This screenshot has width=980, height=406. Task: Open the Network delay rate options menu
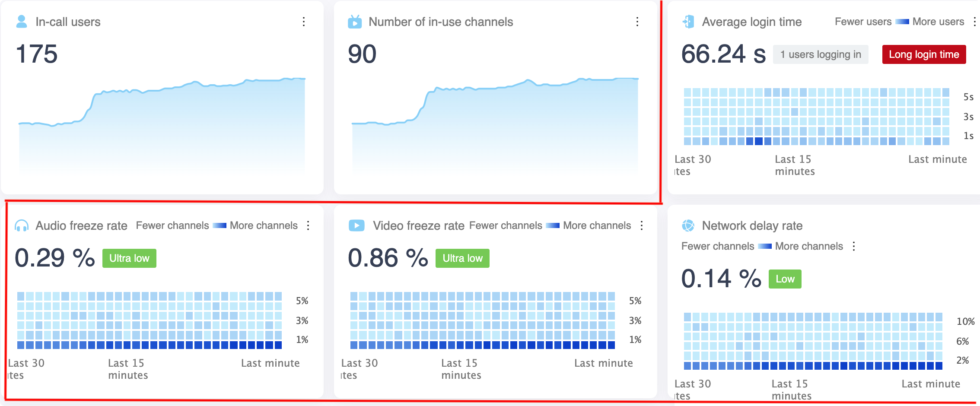click(x=854, y=246)
